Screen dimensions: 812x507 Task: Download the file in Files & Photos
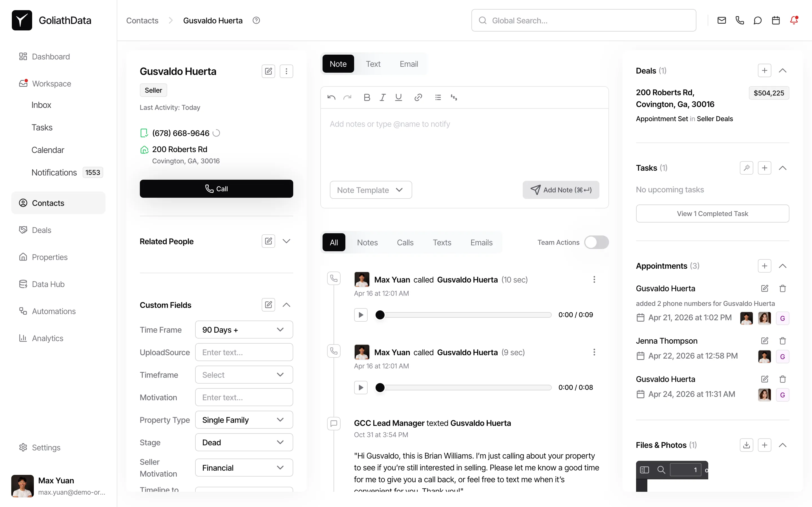pyautogui.click(x=746, y=445)
